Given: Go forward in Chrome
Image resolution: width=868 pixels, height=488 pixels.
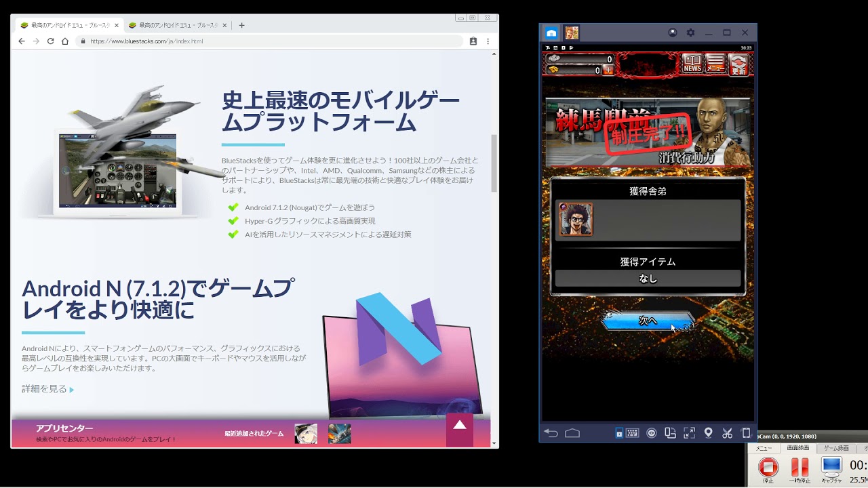Looking at the screenshot, I should click(36, 41).
